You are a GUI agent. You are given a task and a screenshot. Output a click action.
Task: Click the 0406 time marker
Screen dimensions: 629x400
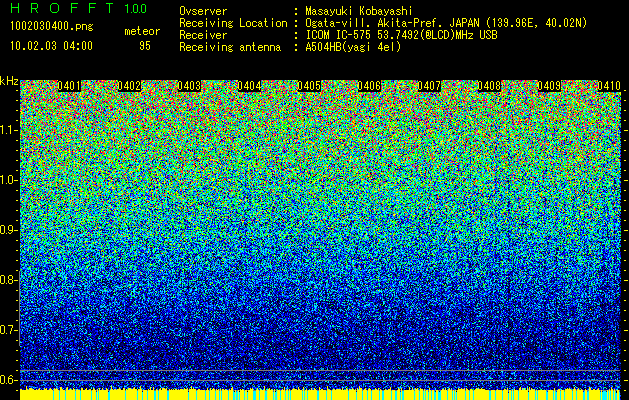click(369, 86)
